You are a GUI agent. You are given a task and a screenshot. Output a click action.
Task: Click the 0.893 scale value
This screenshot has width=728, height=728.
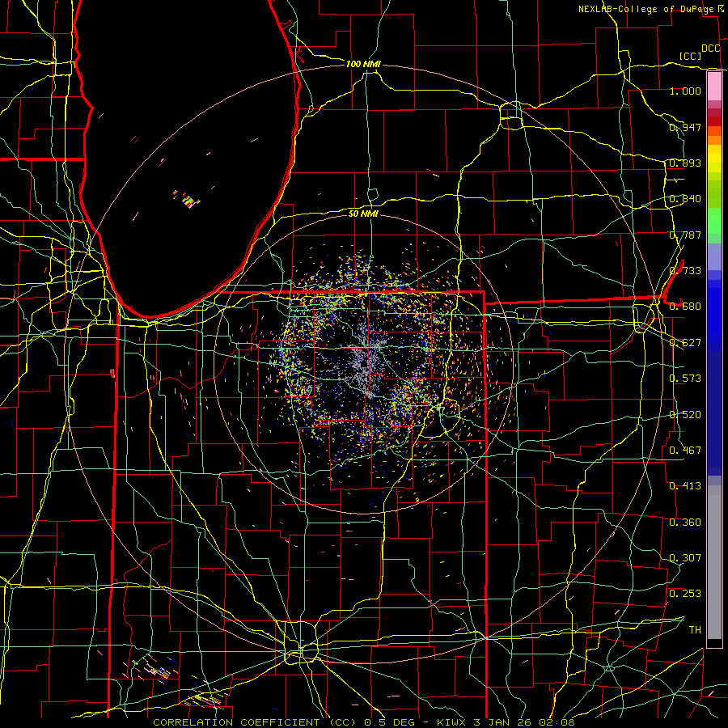(x=685, y=163)
